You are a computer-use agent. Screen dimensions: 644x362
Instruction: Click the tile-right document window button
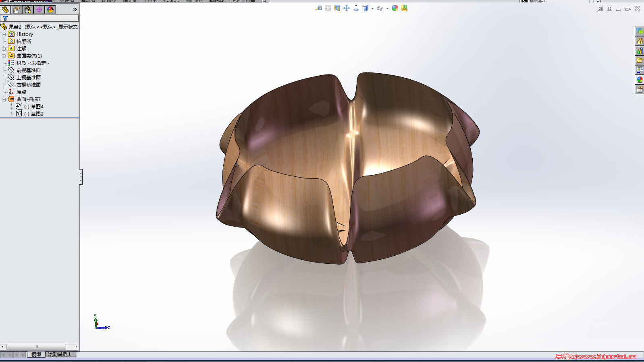coord(609,8)
